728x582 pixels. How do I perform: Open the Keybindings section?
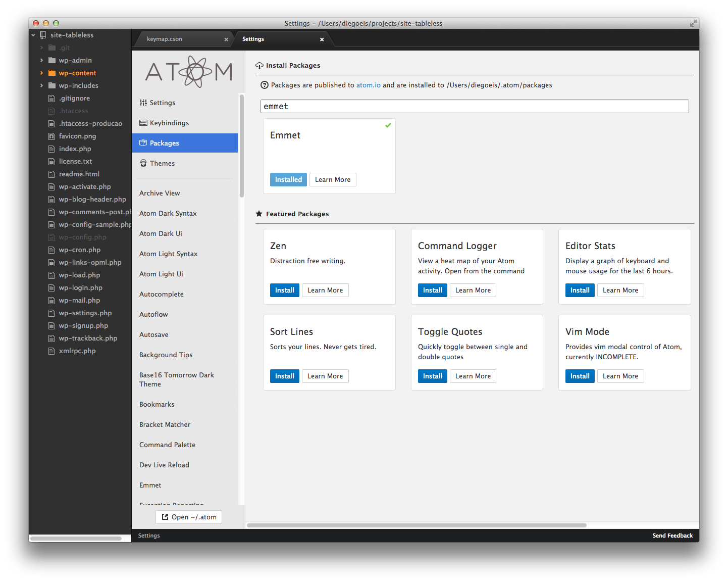pos(185,123)
